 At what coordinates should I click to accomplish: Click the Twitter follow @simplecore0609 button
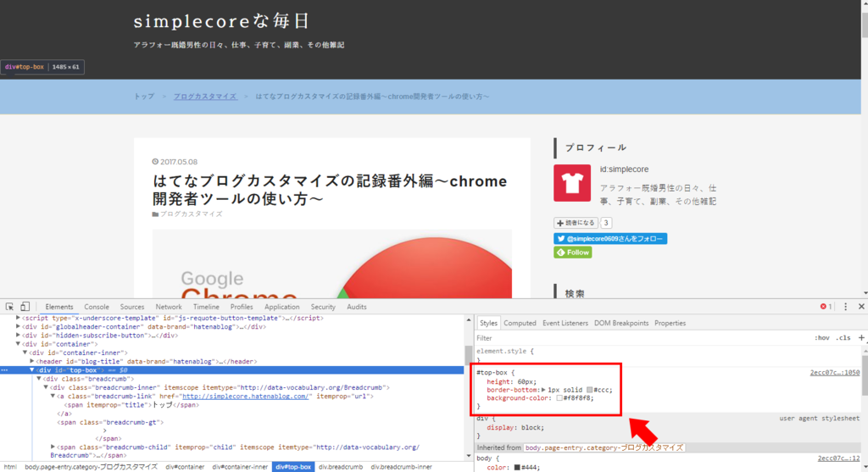[610, 238]
